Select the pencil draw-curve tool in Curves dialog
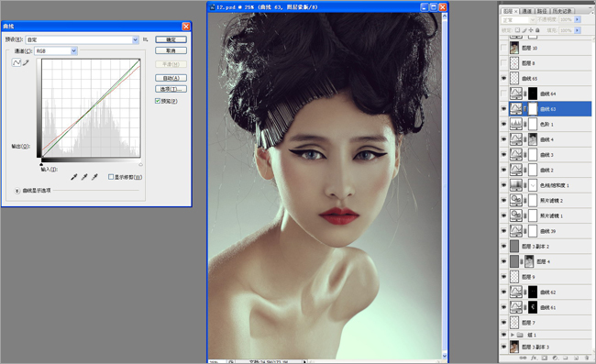The image size is (596, 364). tap(26, 62)
